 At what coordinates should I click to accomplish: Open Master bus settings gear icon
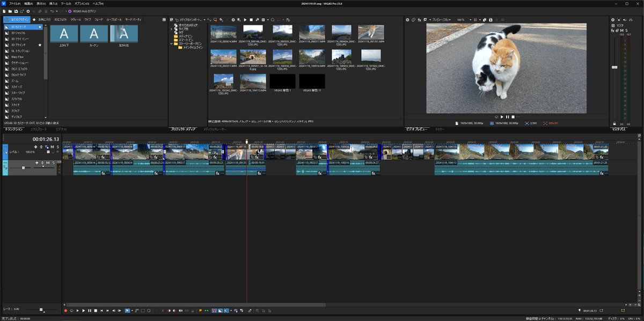click(x=613, y=20)
